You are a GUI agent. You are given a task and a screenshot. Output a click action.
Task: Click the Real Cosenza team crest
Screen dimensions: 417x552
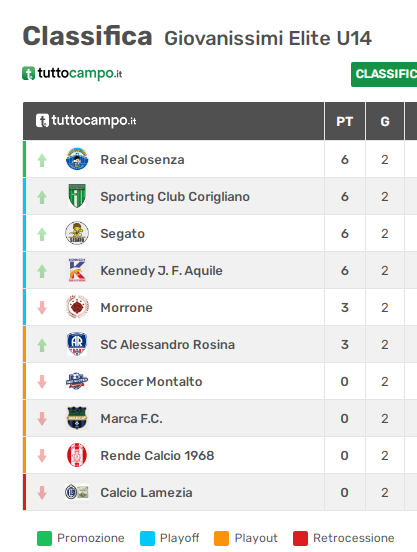pyautogui.click(x=77, y=159)
